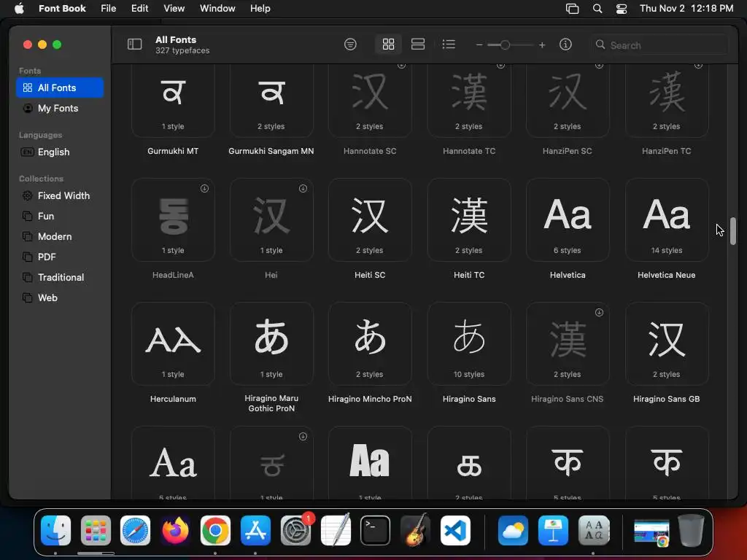Launch Firefox from the Dock
This screenshot has width=747, height=560.
pyautogui.click(x=175, y=530)
